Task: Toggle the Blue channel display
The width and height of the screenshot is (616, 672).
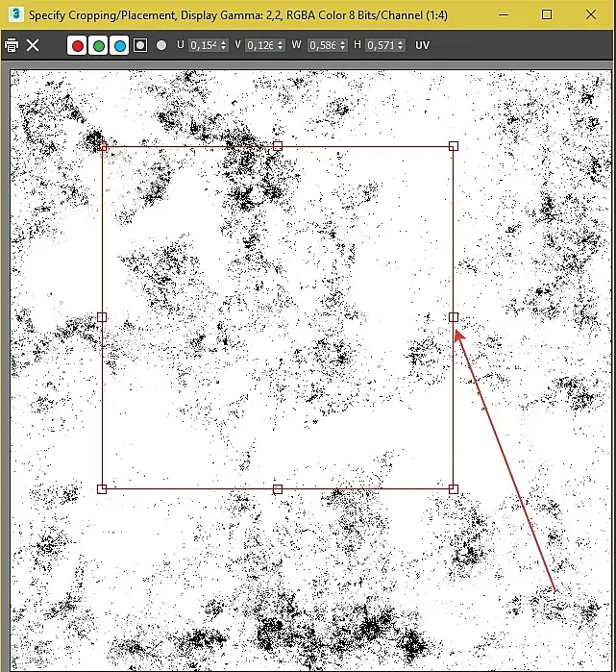Action: (119, 45)
